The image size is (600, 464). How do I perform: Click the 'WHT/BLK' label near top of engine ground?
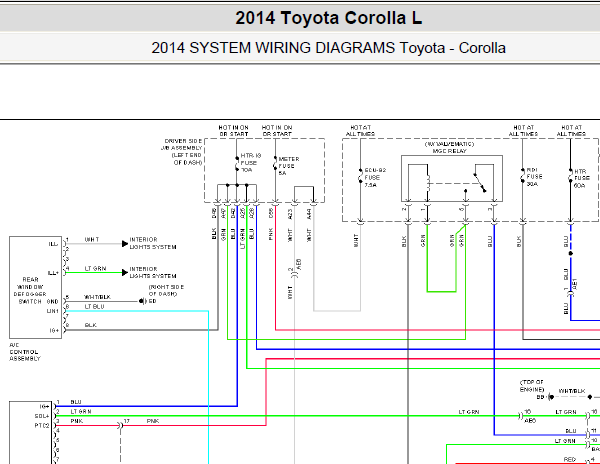[x=572, y=391]
